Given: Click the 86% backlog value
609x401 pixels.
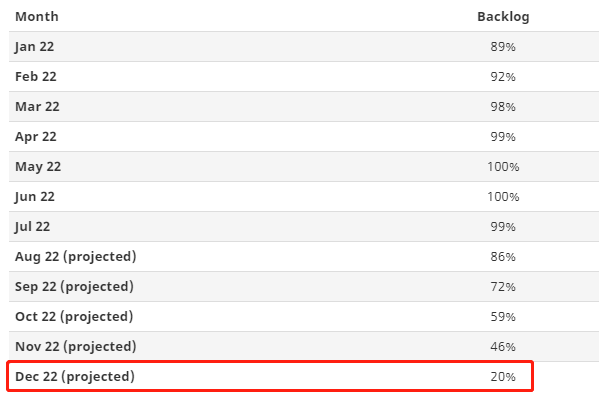Looking at the screenshot, I should click(x=503, y=257).
